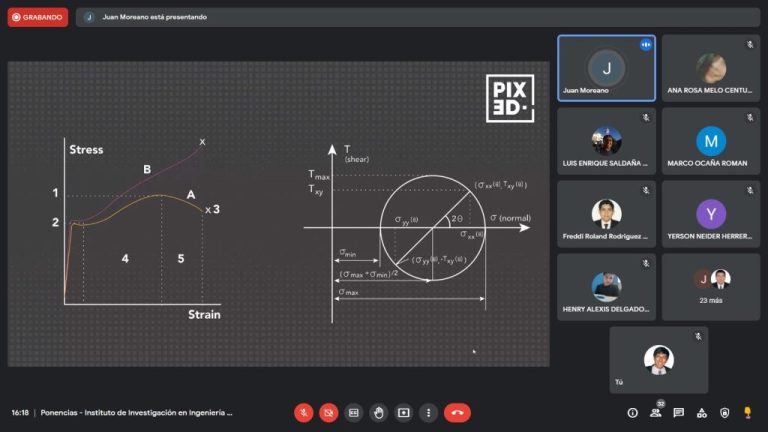Open the meeting details info icon
The width and height of the screenshot is (768, 432).
[632, 412]
